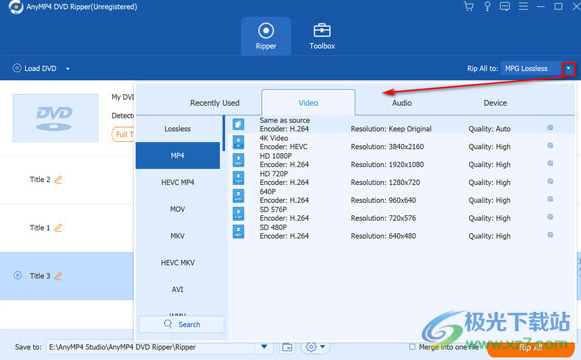Viewport: 581px width, 360px height.
Task: Click the MPG Lossless format field
Action: coord(531,69)
